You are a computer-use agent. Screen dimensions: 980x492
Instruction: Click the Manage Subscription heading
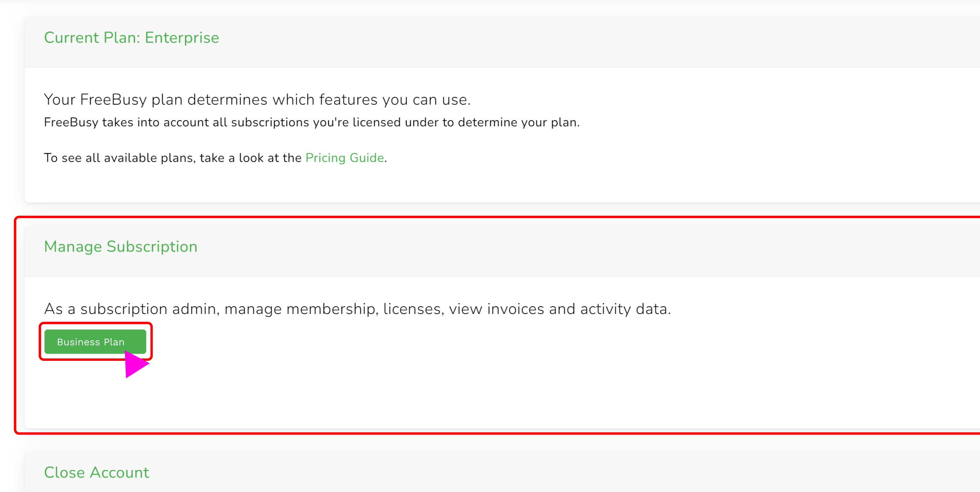point(121,247)
